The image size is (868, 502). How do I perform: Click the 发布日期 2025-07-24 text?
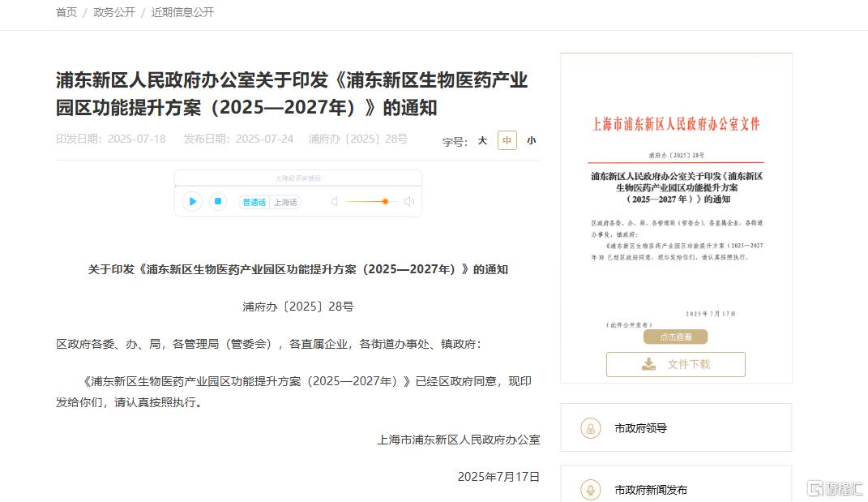[238, 139]
